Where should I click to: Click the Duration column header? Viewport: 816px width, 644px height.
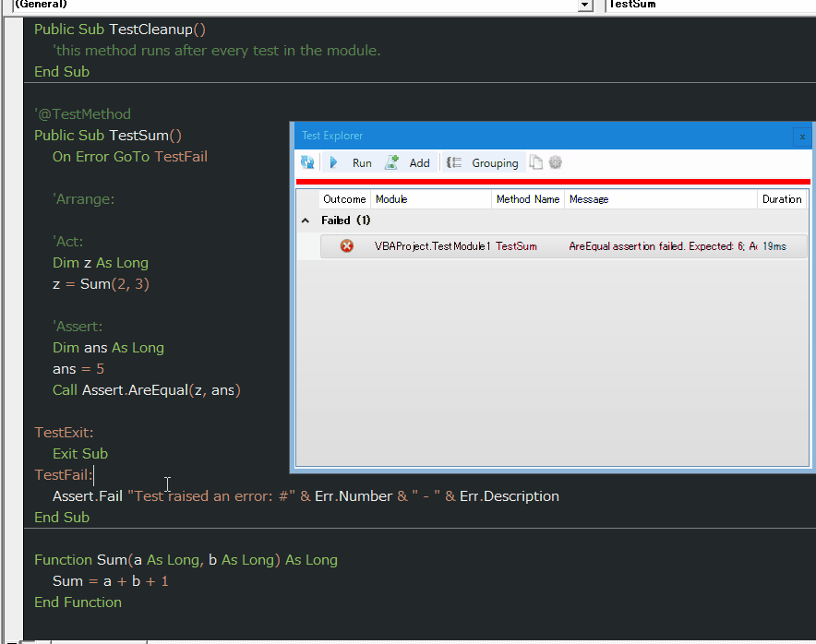781,198
